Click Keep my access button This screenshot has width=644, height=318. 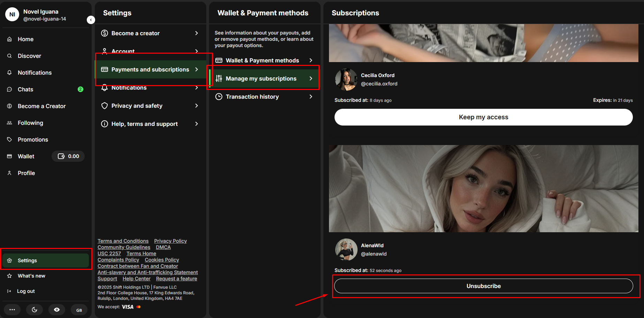pos(483,117)
